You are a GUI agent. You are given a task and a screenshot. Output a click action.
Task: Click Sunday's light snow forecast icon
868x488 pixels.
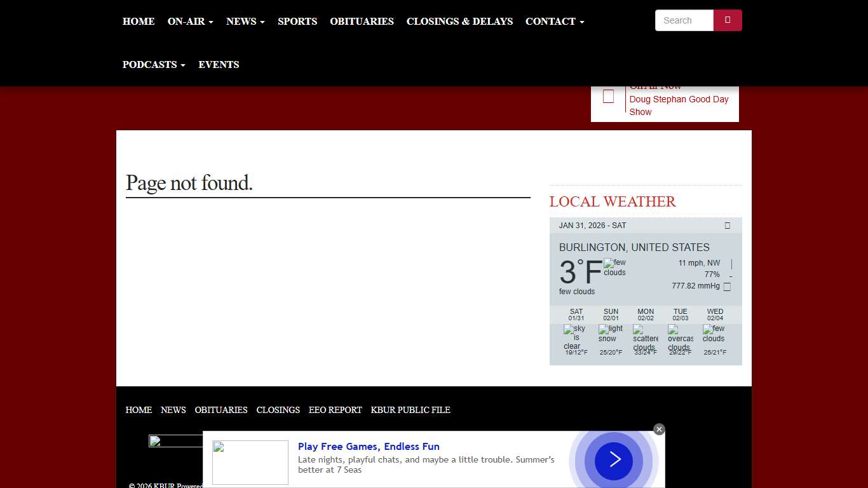pos(611,334)
